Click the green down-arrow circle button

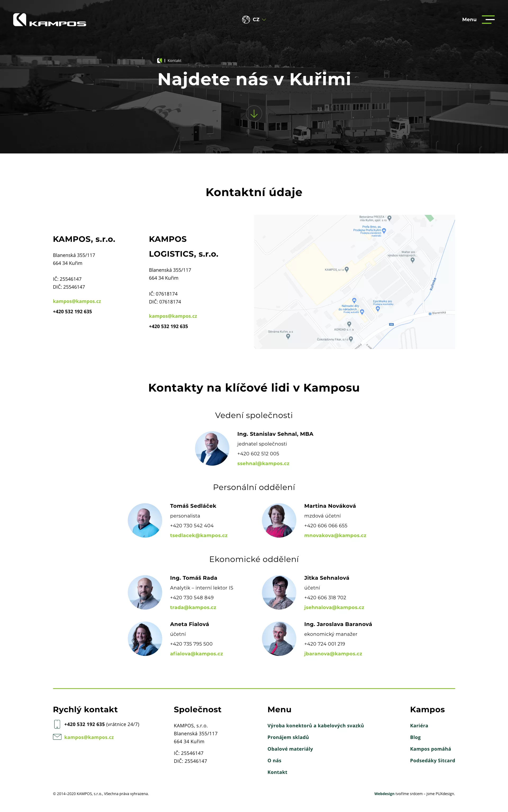[x=254, y=114]
